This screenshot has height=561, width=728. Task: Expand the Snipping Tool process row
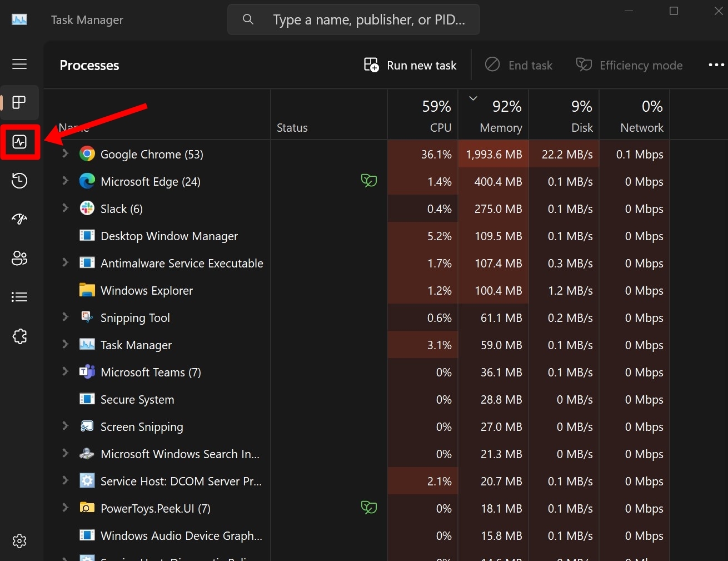[x=65, y=317]
